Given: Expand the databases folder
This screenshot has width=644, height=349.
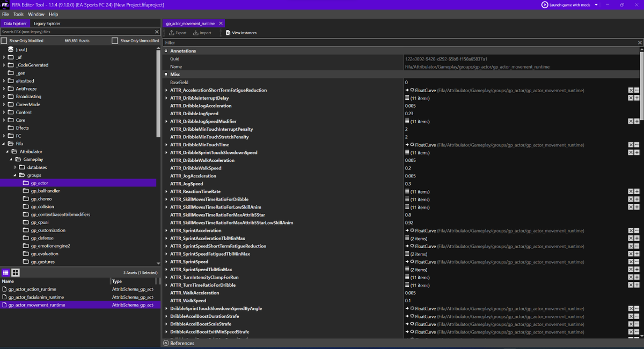Looking at the screenshot, I should tap(15, 167).
